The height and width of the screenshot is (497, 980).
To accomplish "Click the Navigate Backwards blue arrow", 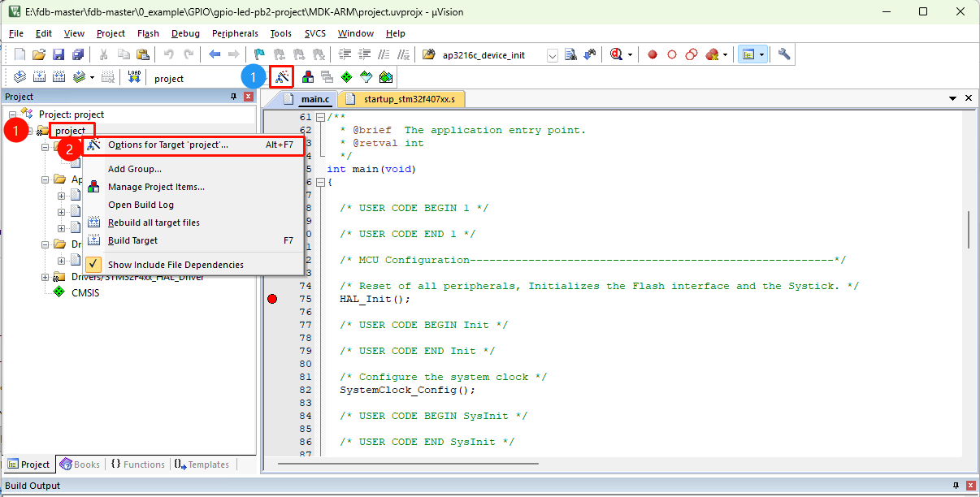I will (215, 54).
